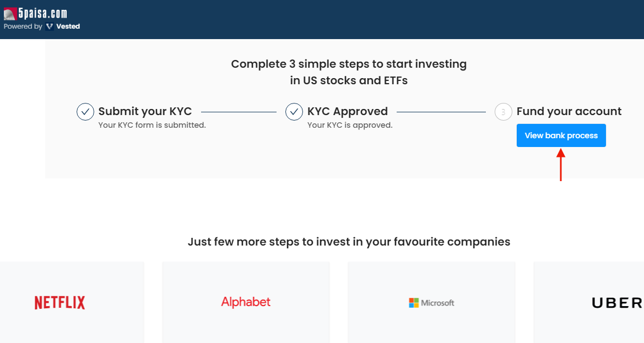Image resolution: width=644 pixels, height=343 pixels.
Task: Click the red arrow below View bank process
Action: pyautogui.click(x=560, y=165)
